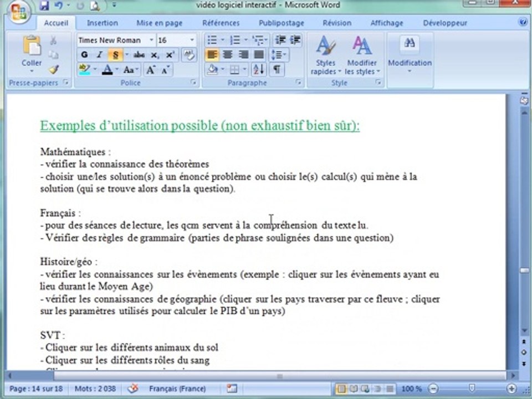Toggle bold (G) formatting
This screenshot has width=532, height=399.
point(84,55)
